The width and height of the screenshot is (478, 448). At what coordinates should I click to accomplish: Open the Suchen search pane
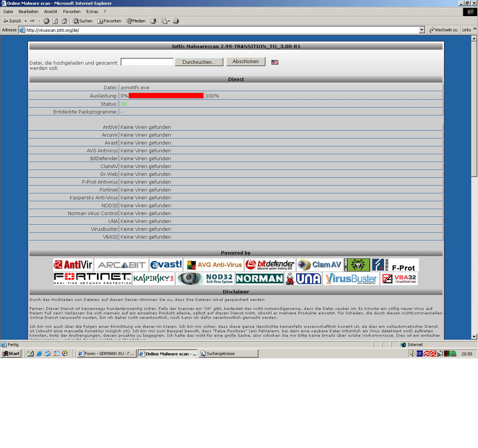[83, 21]
